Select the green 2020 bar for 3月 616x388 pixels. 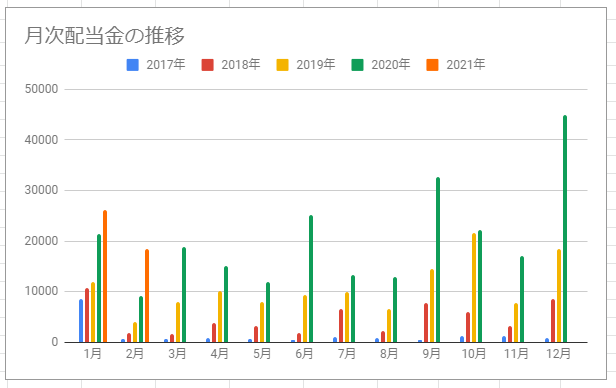184,295
